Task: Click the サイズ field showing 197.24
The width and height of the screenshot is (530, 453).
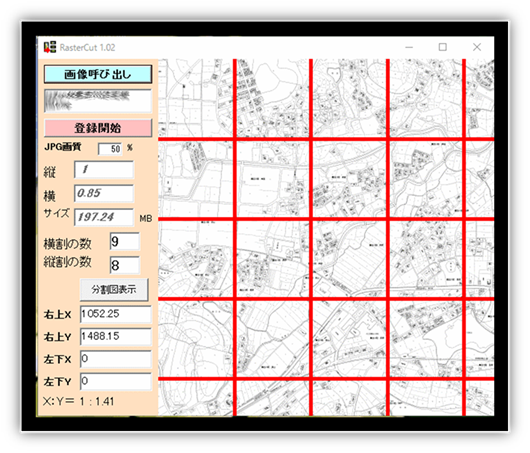Action: [x=104, y=217]
